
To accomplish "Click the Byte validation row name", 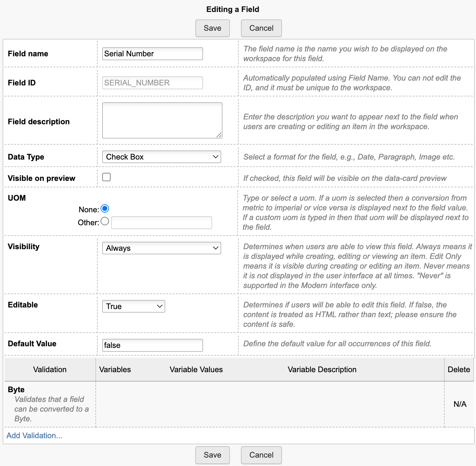I will [x=16, y=390].
